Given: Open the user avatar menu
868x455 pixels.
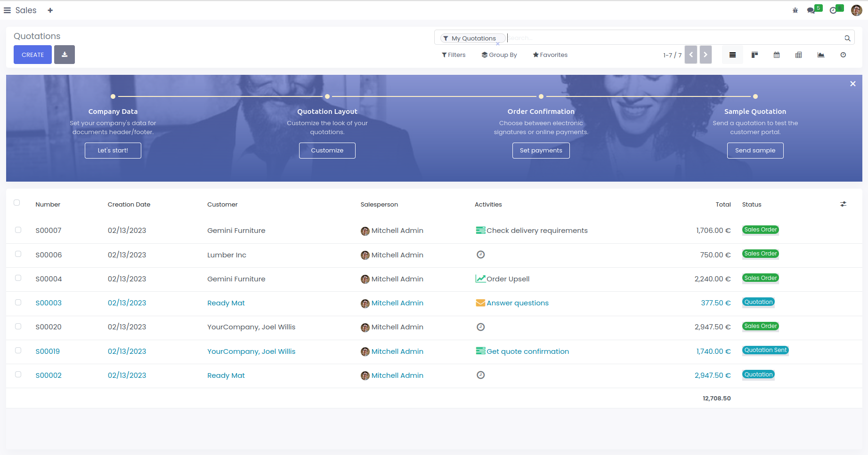Looking at the screenshot, I should [x=856, y=10].
